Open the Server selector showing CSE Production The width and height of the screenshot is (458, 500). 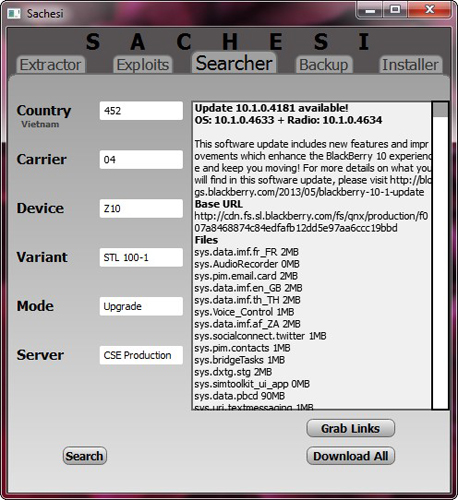pos(141,355)
